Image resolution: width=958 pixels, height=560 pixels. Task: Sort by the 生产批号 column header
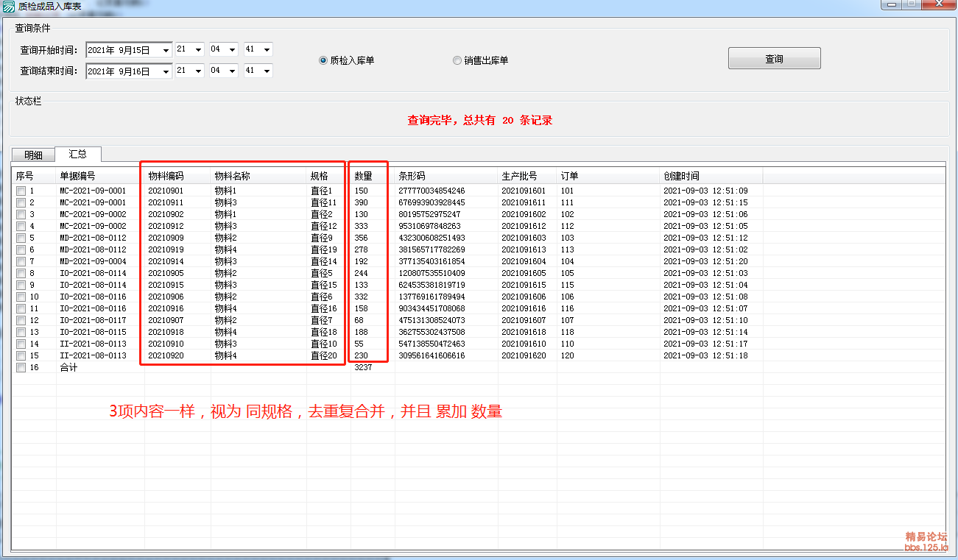(x=527, y=176)
